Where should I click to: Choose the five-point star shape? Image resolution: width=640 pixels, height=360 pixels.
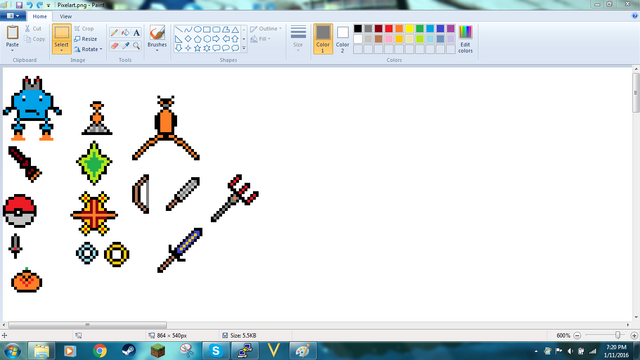198,48
